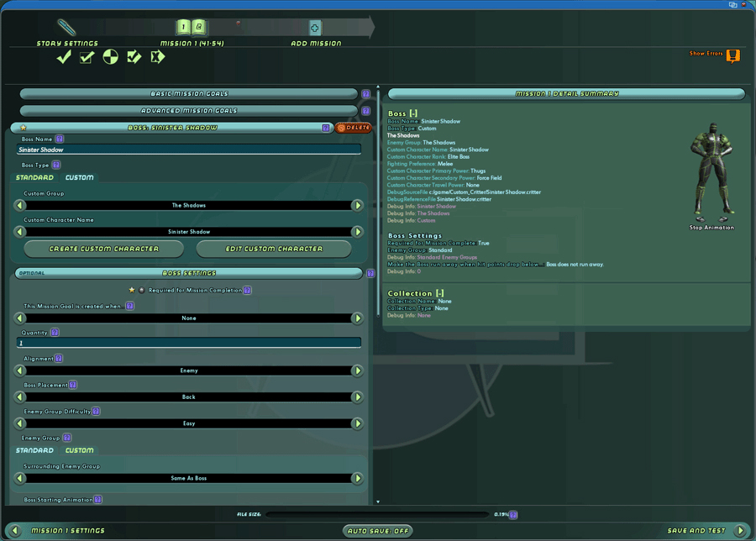Open help icon next to Boss Type
756x541 pixels.
(56, 165)
